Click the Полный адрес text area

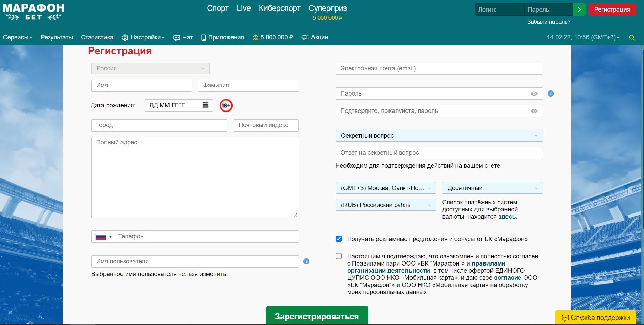(x=195, y=177)
